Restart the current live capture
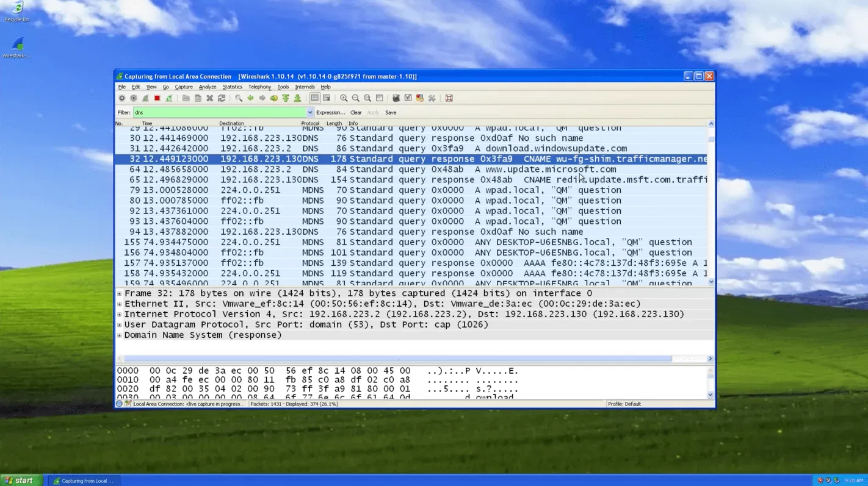The image size is (868, 486). click(168, 98)
